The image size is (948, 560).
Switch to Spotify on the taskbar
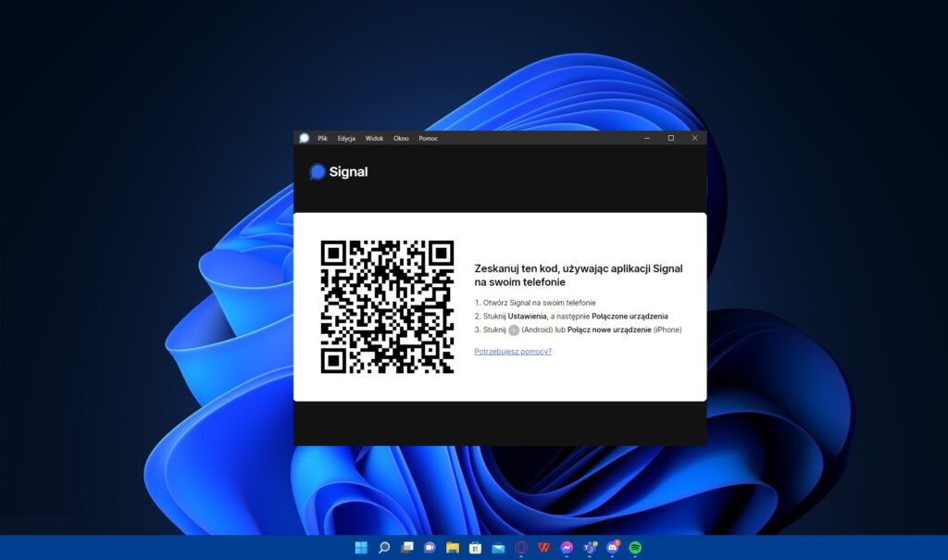635,548
